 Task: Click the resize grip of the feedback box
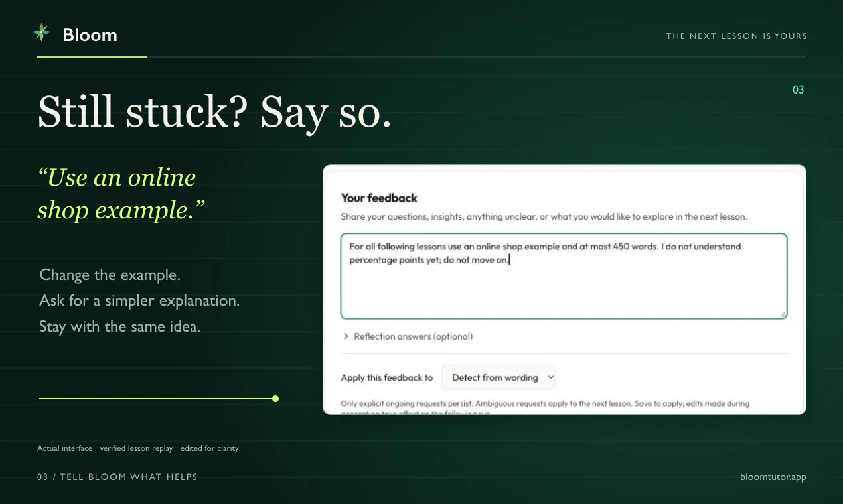point(783,314)
